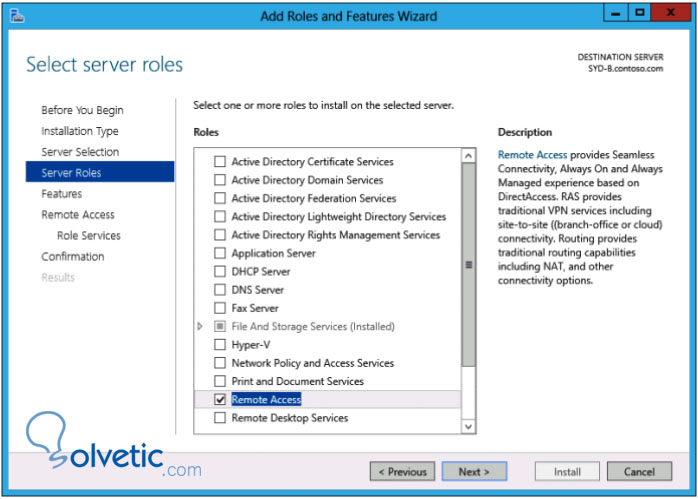Expand File And Storage Services node
Viewport: 698px width, 499px height.
tap(200, 326)
